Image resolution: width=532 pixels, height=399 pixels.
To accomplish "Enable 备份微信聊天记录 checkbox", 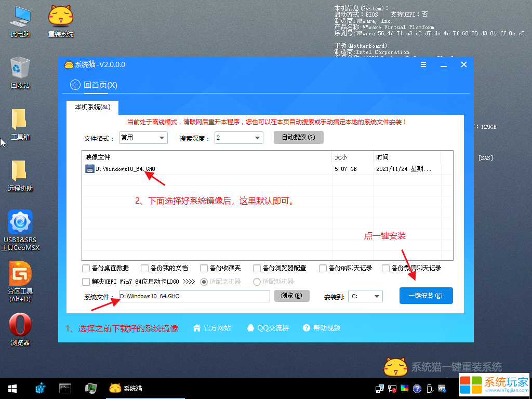I will (x=385, y=269).
